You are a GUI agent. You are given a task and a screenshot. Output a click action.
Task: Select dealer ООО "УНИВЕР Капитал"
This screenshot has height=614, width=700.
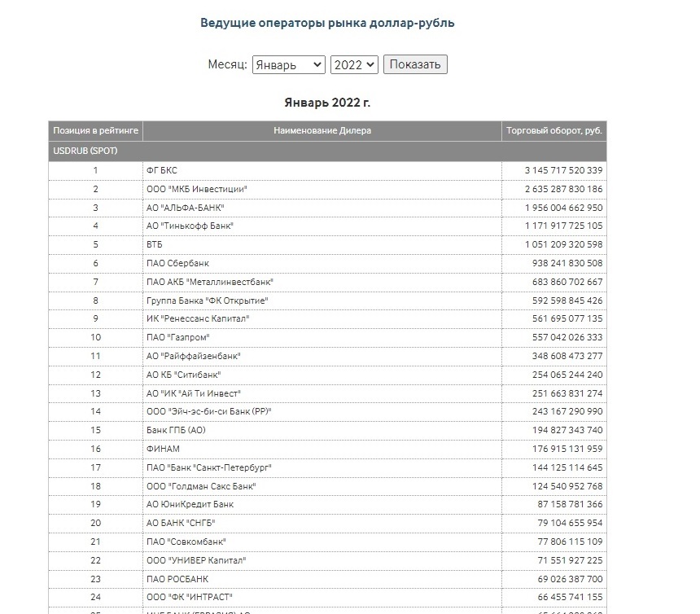196,561
